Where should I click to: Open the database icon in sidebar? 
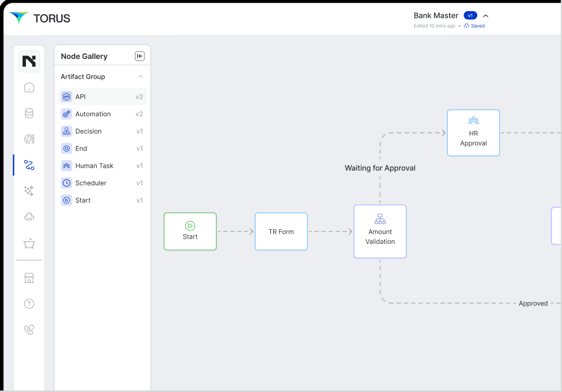(29, 113)
